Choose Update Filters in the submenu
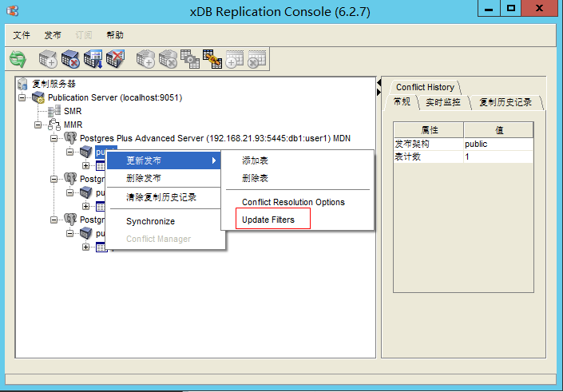This screenshot has width=563, height=392. tap(298, 220)
